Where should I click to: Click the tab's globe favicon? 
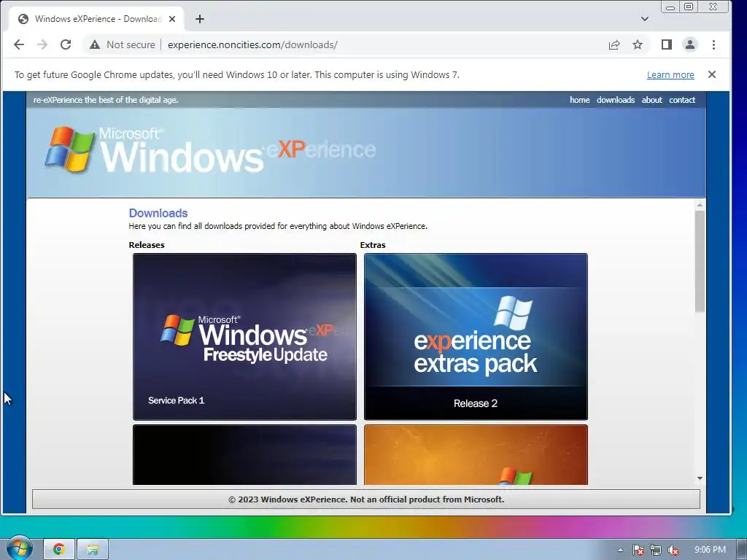pos(23,19)
